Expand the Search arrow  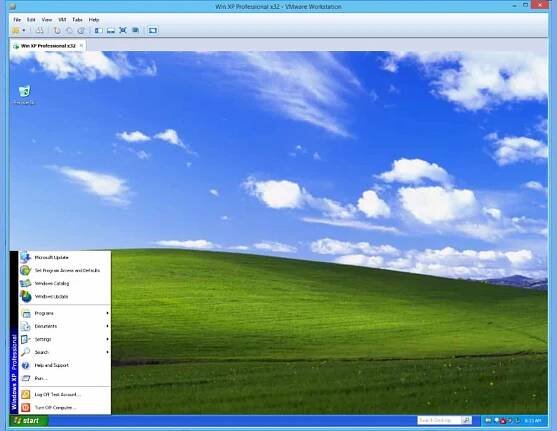coord(107,352)
